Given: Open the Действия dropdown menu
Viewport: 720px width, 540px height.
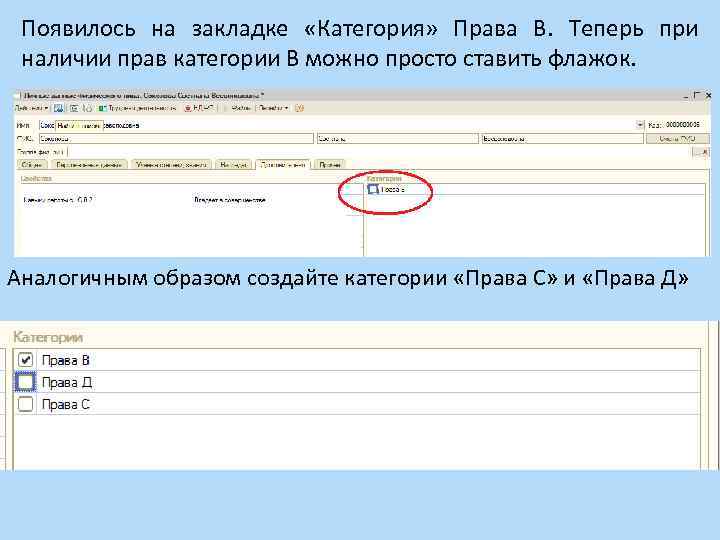Looking at the screenshot, I should (x=32, y=108).
